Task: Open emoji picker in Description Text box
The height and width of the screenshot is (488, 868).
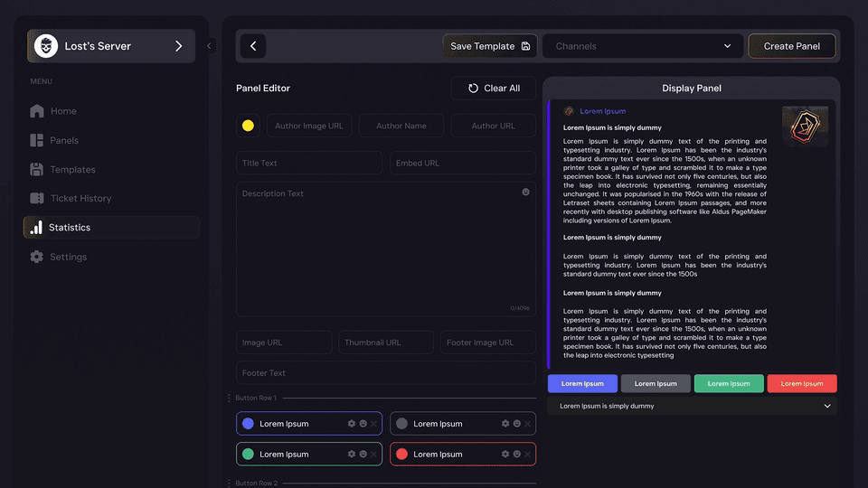Action: (x=525, y=192)
